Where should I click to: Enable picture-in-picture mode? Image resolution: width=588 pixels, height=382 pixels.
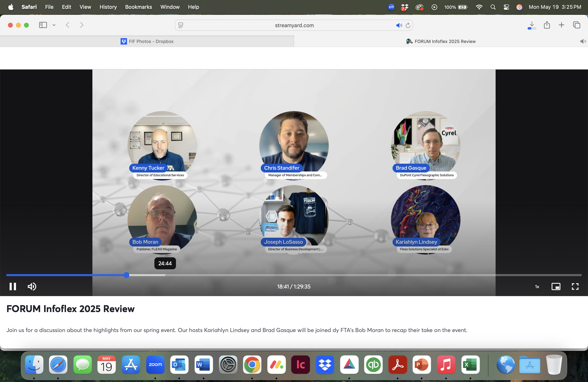556,286
